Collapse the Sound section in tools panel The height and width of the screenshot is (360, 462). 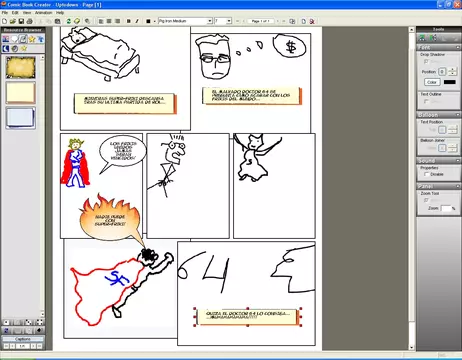(458, 161)
